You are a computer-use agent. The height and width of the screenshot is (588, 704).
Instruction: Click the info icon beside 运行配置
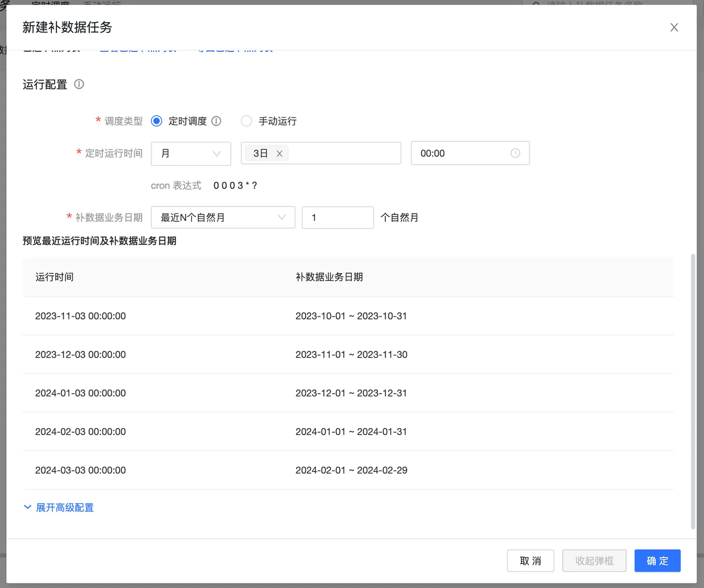click(x=79, y=84)
